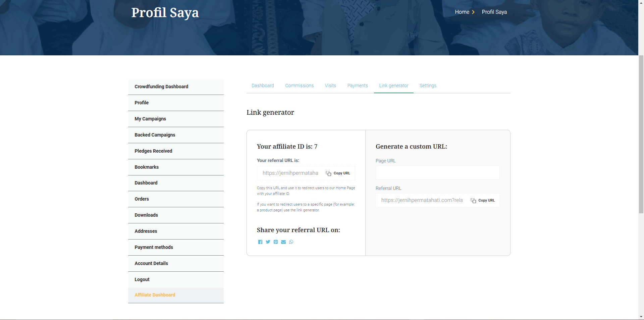This screenshot has height=320, width=644.
Task: Open Orders in sidebar
Action: click(x=176, y=199)
